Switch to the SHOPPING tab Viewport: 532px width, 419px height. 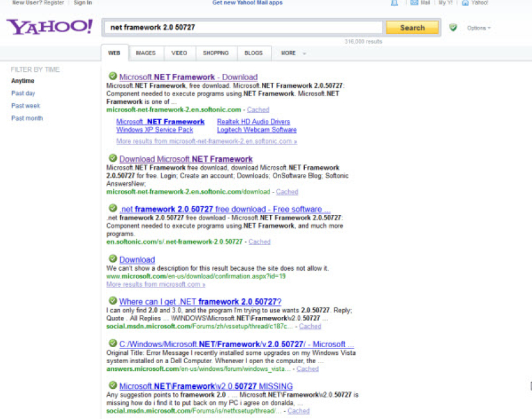tap(216, 53)
